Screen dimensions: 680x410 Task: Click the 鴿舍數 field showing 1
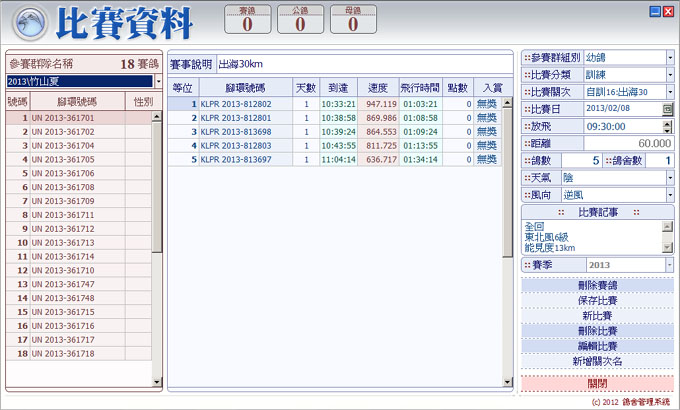pos(659,161)
